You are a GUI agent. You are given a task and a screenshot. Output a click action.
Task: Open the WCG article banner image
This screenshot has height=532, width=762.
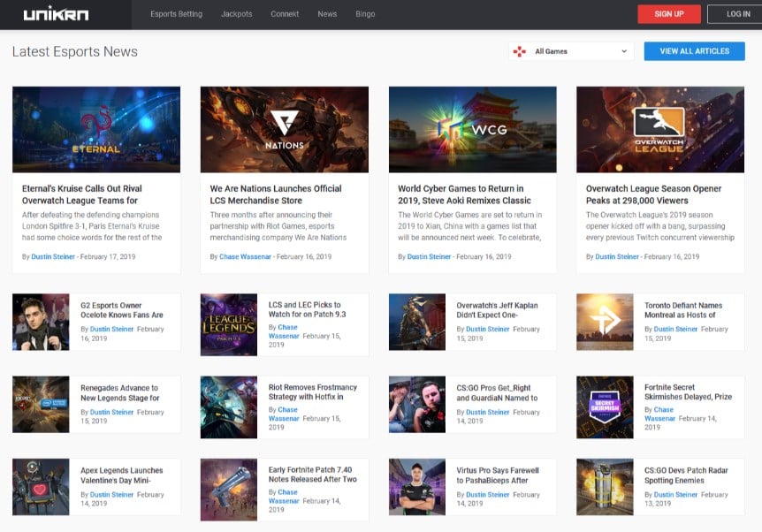click(472, 130)
